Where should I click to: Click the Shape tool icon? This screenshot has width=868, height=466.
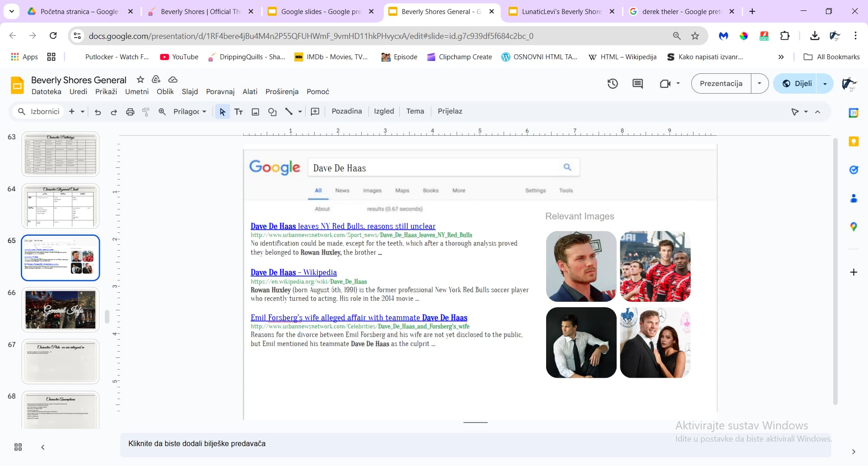tap(272, 112)
